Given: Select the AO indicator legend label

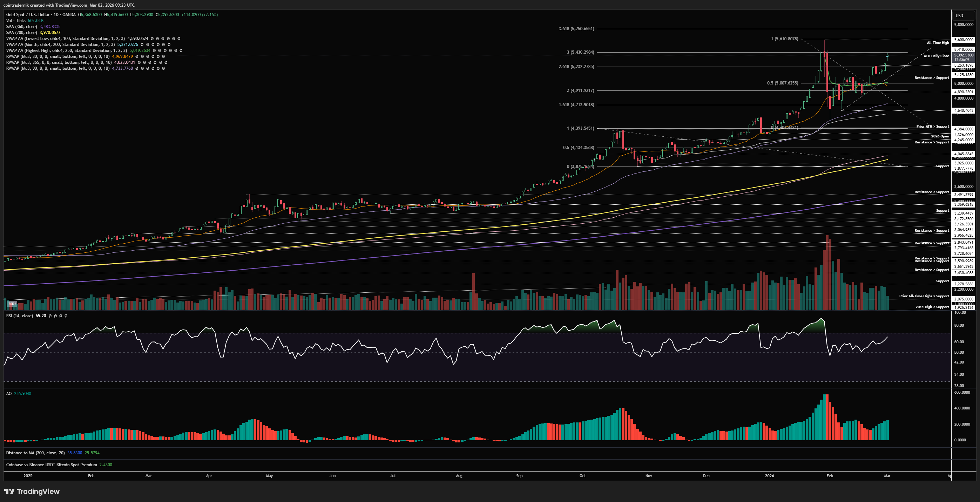Looking at the screenshot, I should (9, 394).
